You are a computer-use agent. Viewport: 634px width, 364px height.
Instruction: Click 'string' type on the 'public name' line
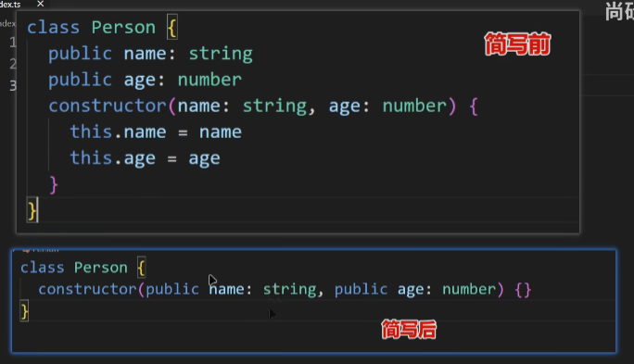click(x=221, y=54)
